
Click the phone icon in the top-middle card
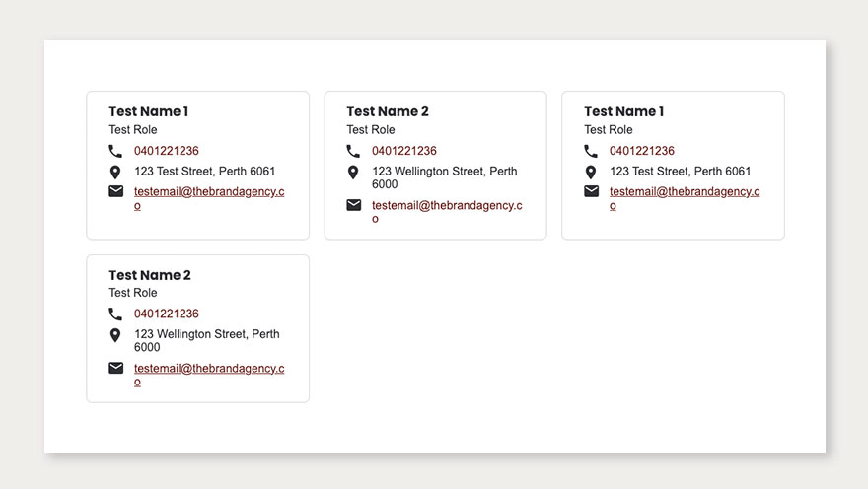coord(353,151)
